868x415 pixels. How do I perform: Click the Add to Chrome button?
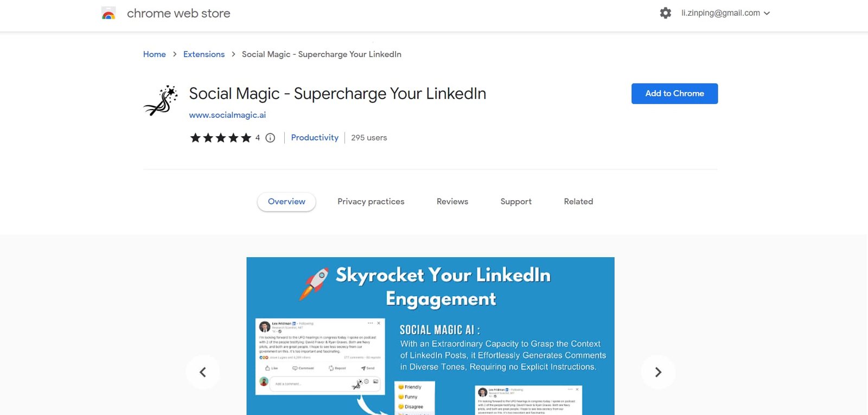pos(674,93)
